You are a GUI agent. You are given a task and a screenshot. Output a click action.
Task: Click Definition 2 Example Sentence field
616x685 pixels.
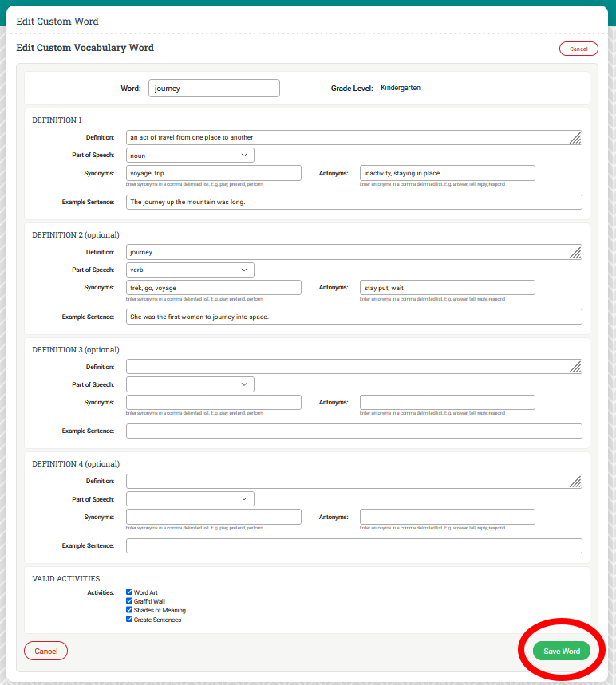353,317
